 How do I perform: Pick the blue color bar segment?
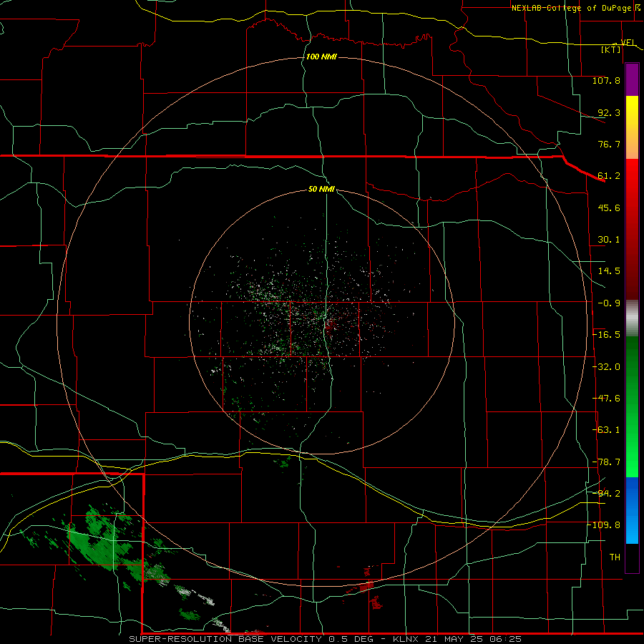(x=632, y=510)
